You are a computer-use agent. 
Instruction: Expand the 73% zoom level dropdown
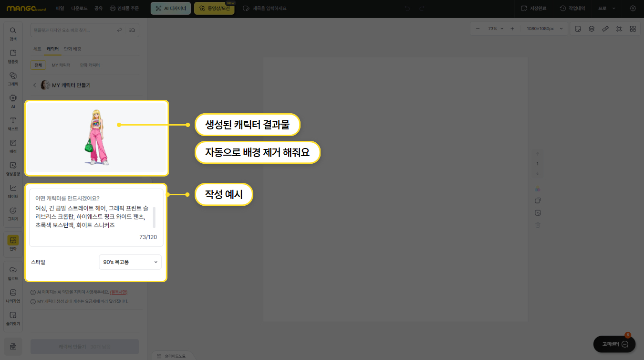pyautogui.click(x=496, y=29)
